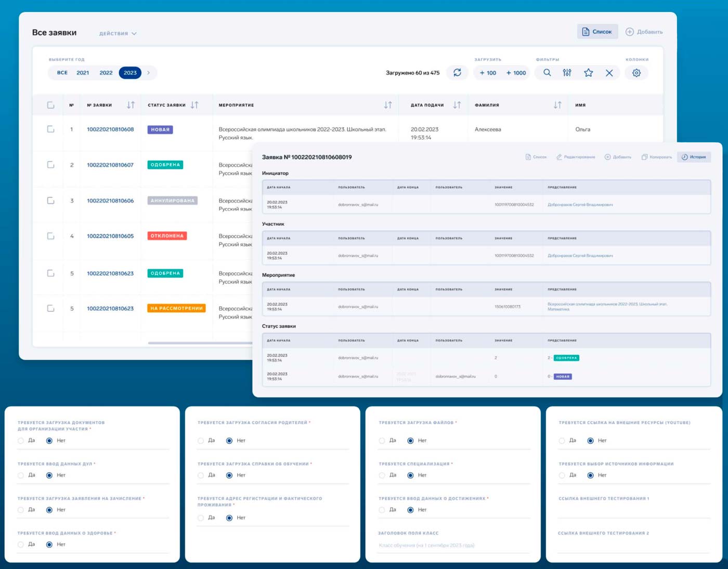728x569 pixels.
Task: Click Добавить in application details panel
Action: click(618, 157)
